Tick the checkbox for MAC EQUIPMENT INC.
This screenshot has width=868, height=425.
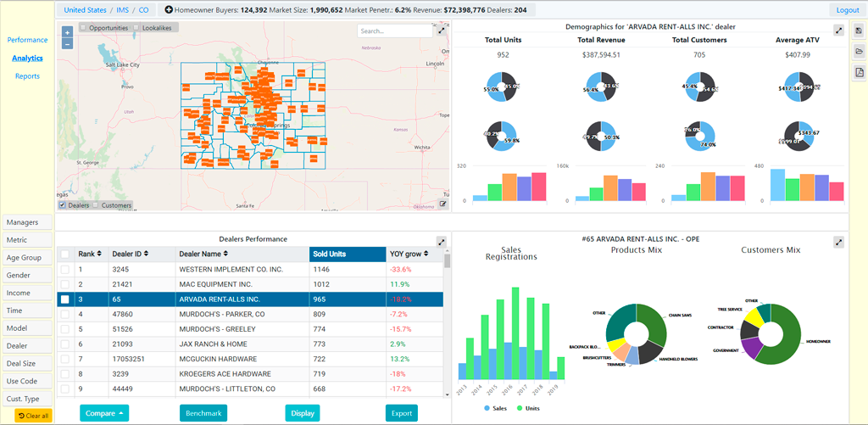pyautogui.click(x=65, y=284)
